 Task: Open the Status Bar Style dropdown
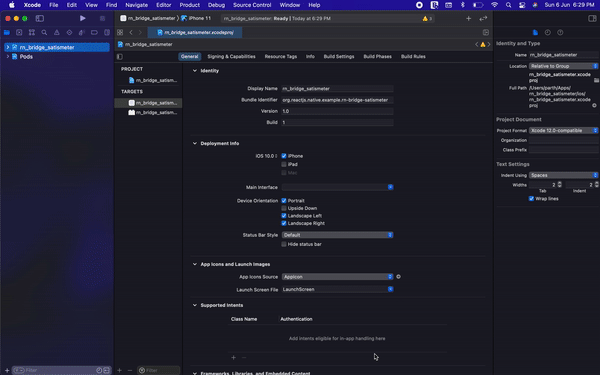click(x=338, y=235)
